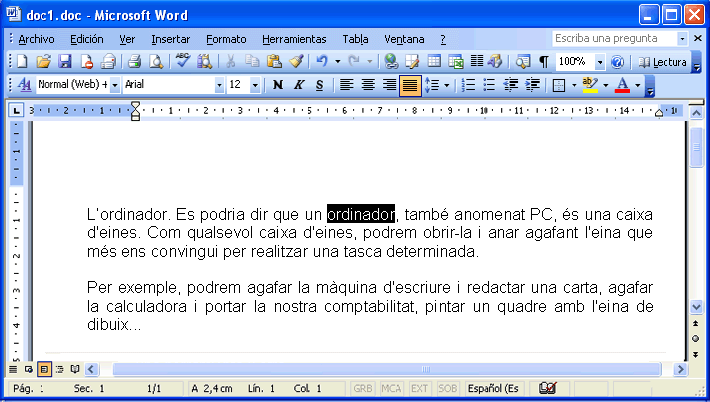Cut selection with the scissors icon
Viewport: 710px width, 402px height.
[230, 62]
